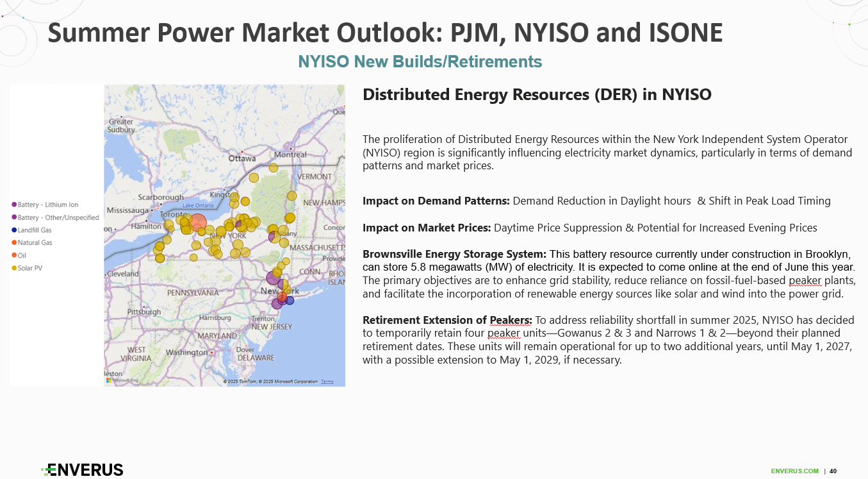Click the NYISO New Builds/Retirements subtitle
Viewport: 868px width, 479px height.
[x=420, y=62]
